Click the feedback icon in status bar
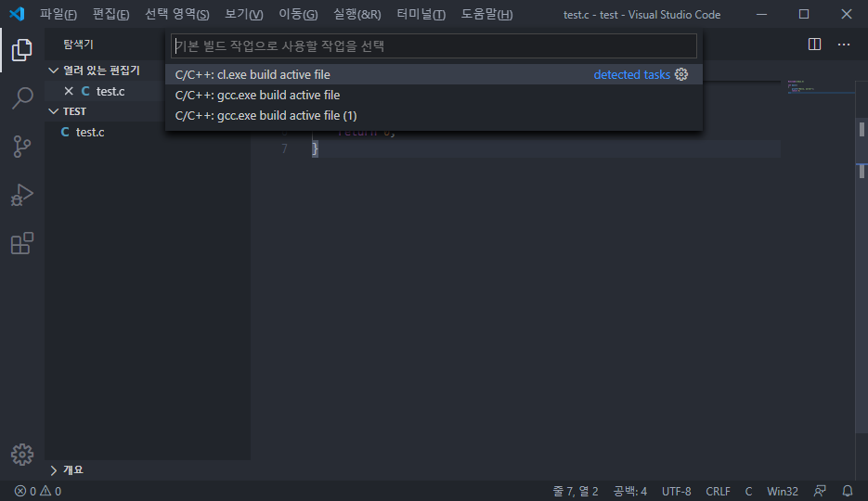Screen dimensions: 868x501 (820, 491)
